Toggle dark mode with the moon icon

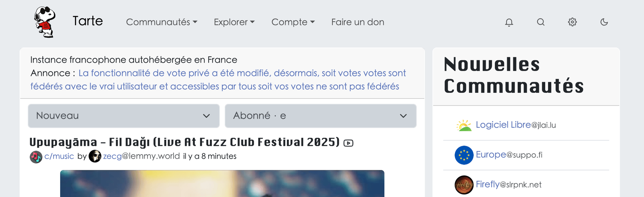[604, 22]
